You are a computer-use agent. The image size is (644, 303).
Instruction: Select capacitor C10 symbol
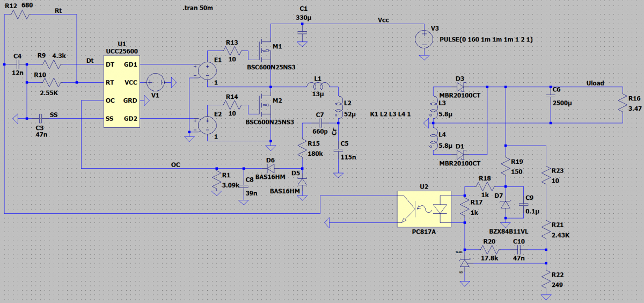click(519, 250)
